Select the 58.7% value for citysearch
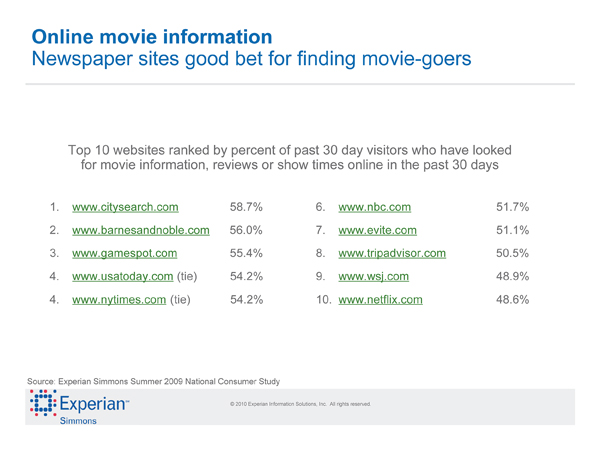 246,208
